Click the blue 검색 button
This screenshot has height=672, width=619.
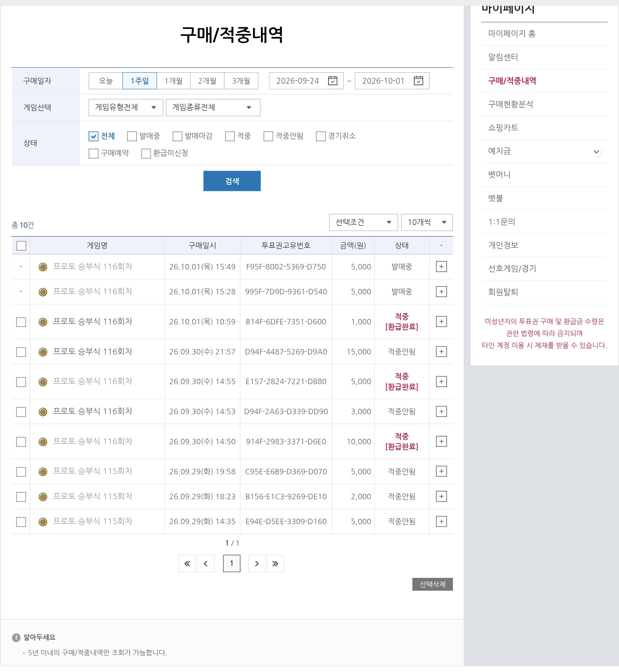click(x=232, y=181)
